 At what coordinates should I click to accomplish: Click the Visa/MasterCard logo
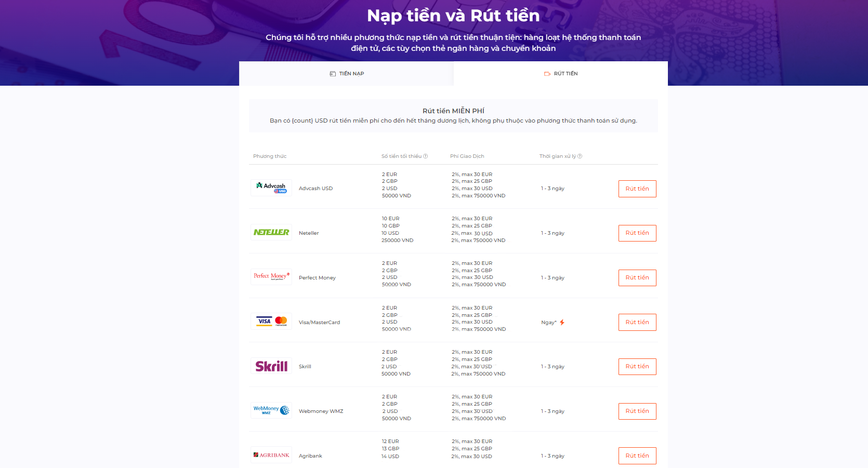pyautogui.click(x=271, y=322)
